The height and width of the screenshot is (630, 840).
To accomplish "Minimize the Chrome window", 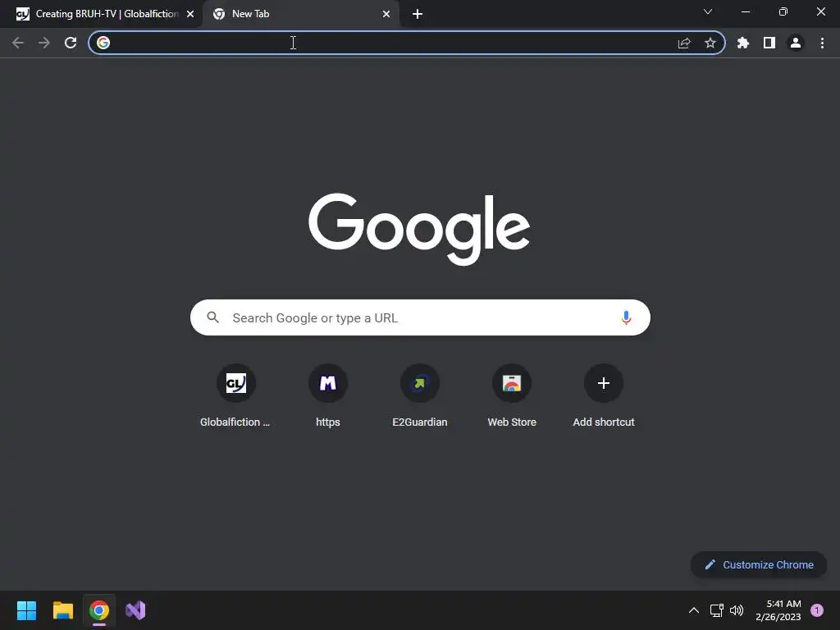I will [745, 11].
